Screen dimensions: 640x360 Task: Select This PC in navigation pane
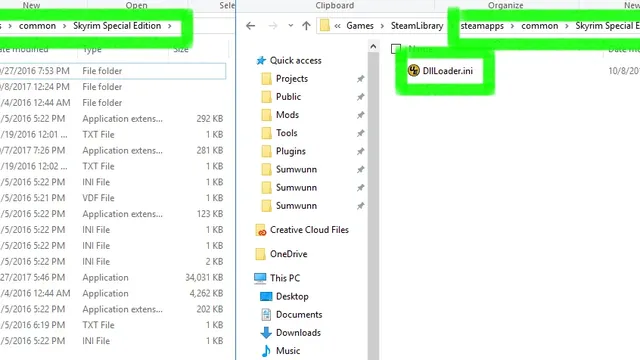click(285, 278)
